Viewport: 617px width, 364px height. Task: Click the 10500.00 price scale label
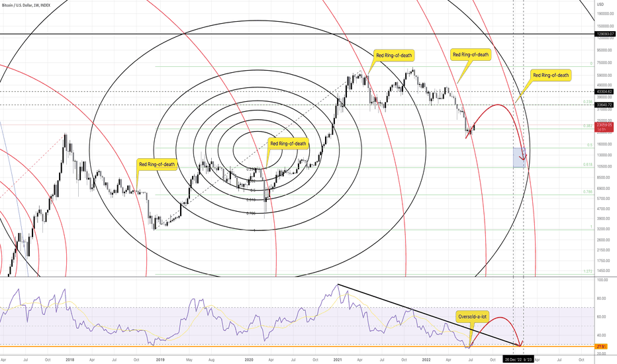pyautogui.click(x=605, y=167)
